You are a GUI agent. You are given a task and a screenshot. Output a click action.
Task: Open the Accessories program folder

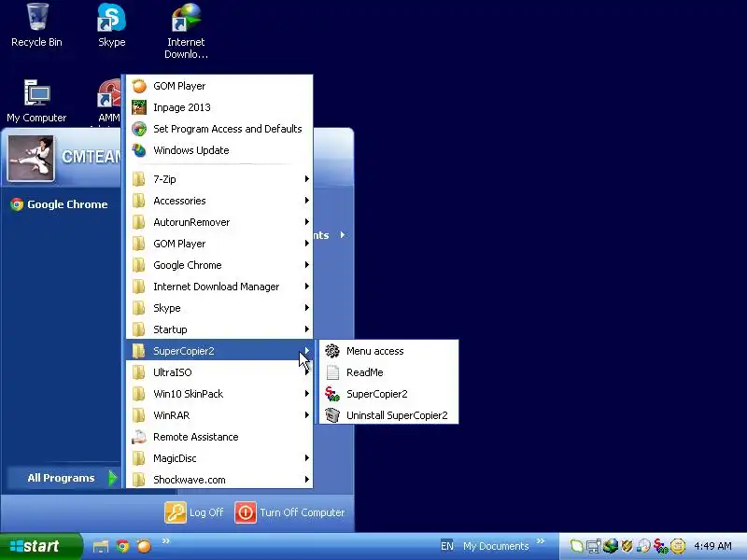pyautogui.click(x=219, y=201)
